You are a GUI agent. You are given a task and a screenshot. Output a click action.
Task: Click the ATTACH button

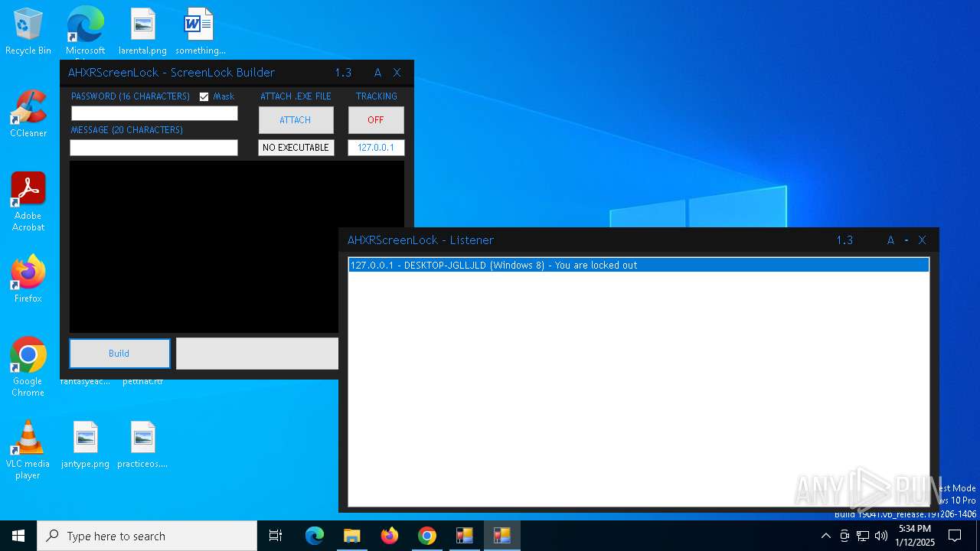tap(296, 120)
